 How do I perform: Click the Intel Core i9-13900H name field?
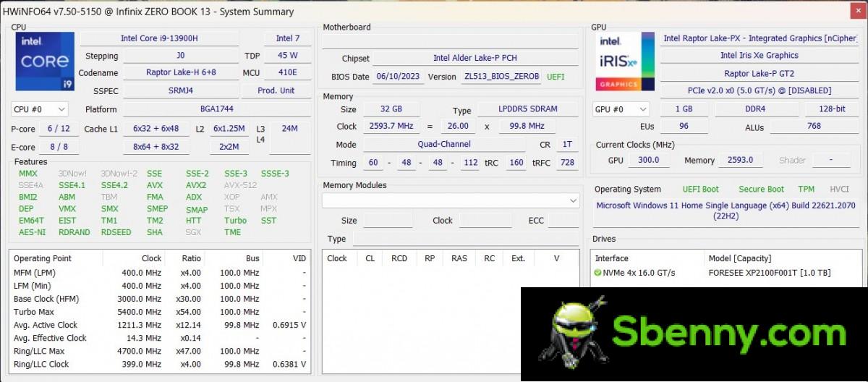tap(159, 38)
